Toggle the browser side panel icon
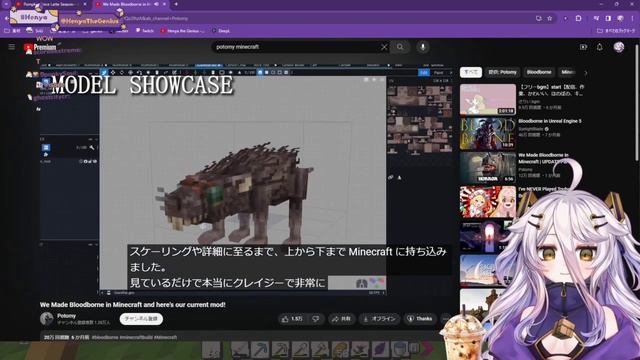The width and height of the screenshot is (640, 360). click(x=608, y=18)
